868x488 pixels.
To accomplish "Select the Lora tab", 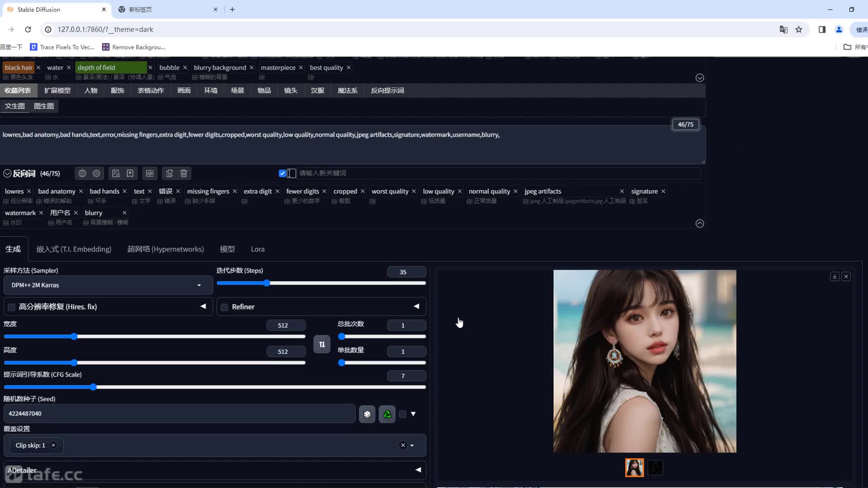I will 258,249.
